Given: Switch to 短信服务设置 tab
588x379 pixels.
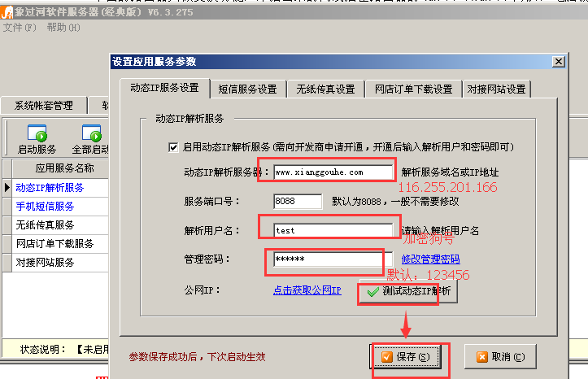Looking at the screenshot, I should tap(247, 89).
